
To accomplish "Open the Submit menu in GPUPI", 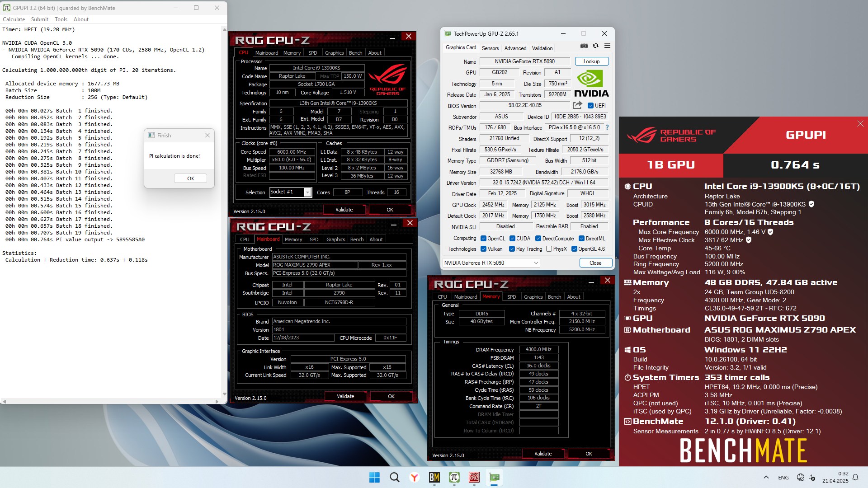I will tap(40, 19).
